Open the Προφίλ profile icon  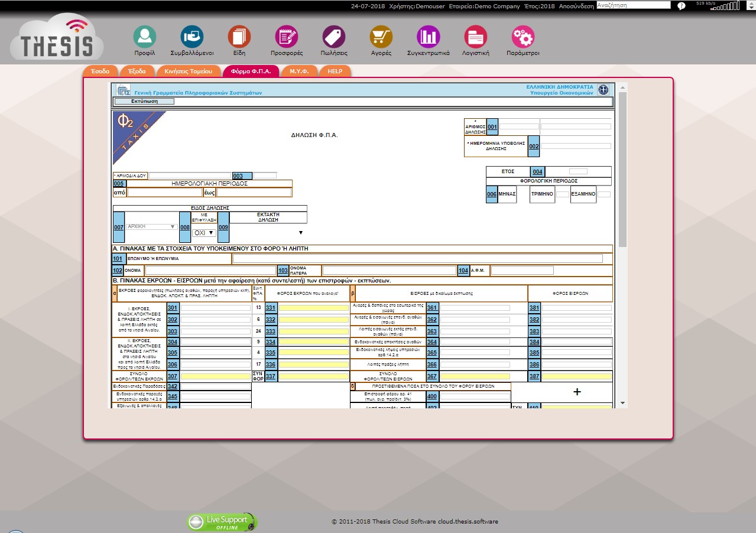point(144,37)
